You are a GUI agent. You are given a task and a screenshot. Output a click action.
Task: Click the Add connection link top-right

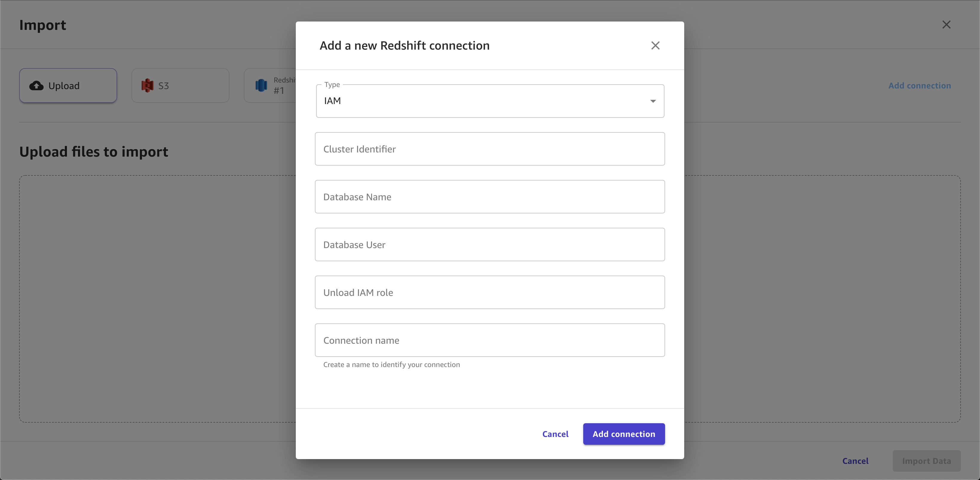pyautogui.click(x=920, y=85)
